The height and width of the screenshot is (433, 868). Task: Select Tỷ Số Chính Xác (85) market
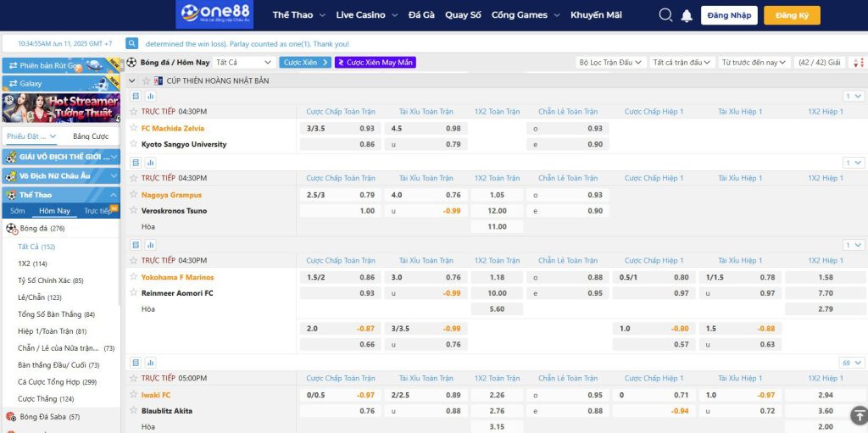tap(50, 280)
